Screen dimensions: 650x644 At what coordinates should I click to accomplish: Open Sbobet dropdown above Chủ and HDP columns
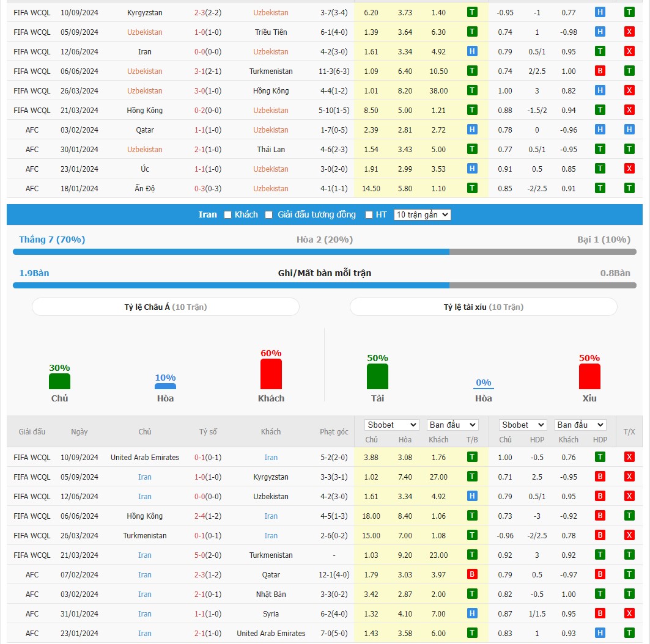[x=523, y=425]
